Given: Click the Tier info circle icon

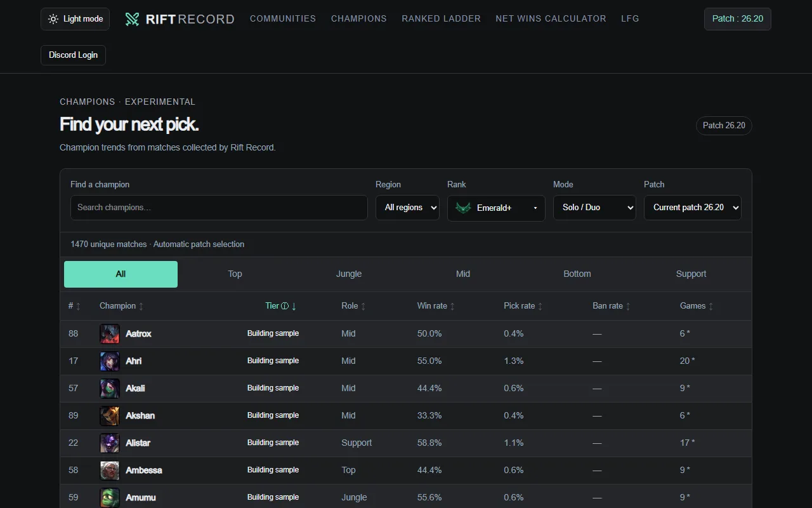Looking at the screenshot, I should [x=285, y=306].
